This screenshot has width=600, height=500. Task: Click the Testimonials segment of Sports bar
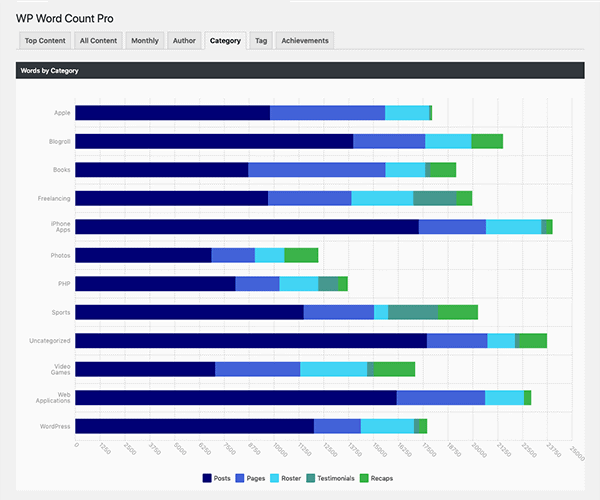click(x=413, y=312)
